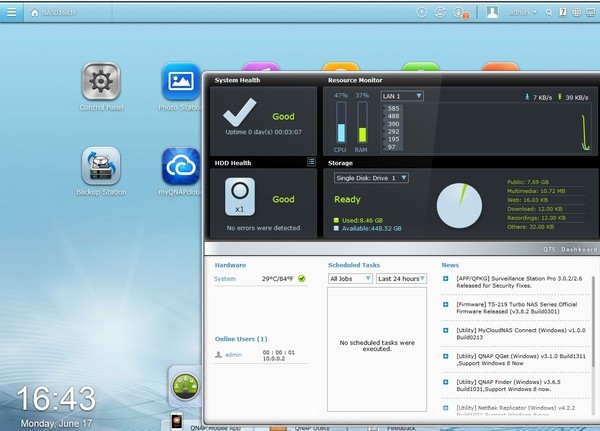Click the RAM usage bar

coord(362,122)
